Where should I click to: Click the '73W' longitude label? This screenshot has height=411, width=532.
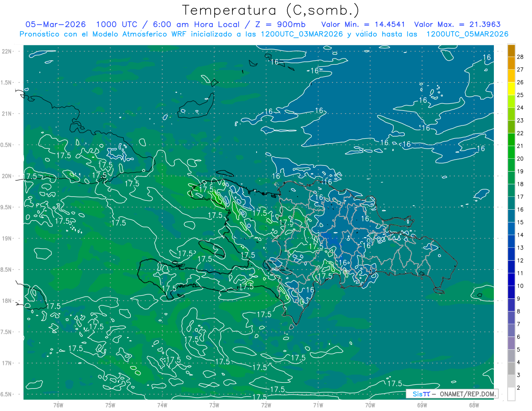(214, 405)
